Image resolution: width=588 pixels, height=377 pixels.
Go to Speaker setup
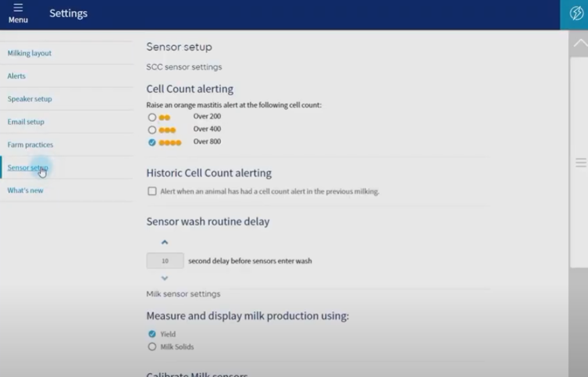tap(30, 99)
